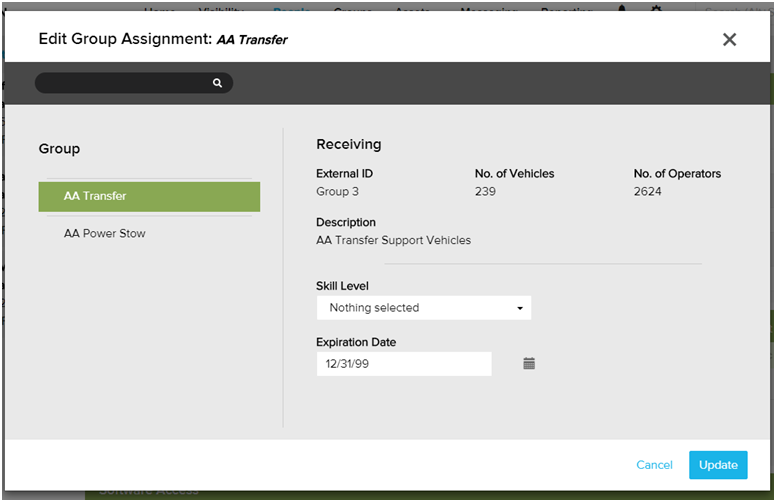Viewport: 776px width, 502px height.
Task: Open the calendar picker beside Expiration Date
Action: click(529, 364)
